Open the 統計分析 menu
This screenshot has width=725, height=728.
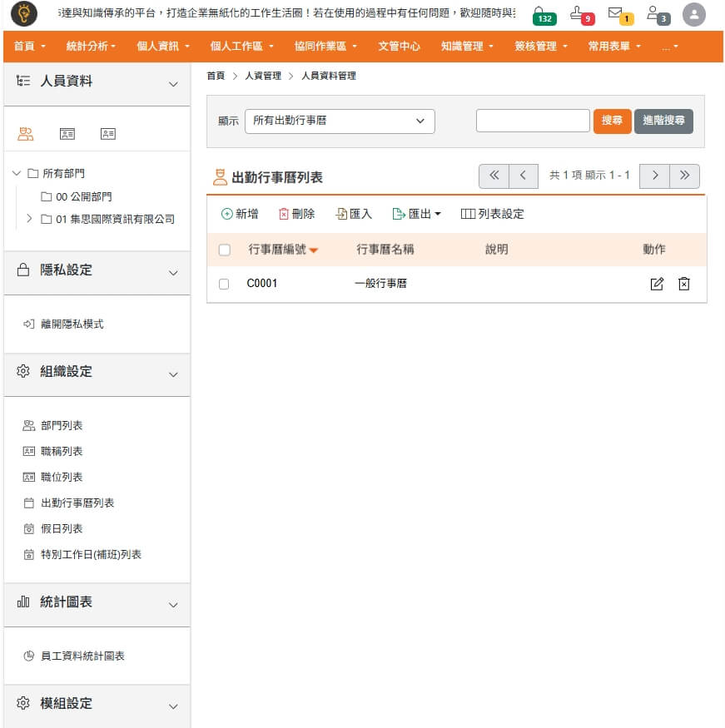click(x=91, y=47)
